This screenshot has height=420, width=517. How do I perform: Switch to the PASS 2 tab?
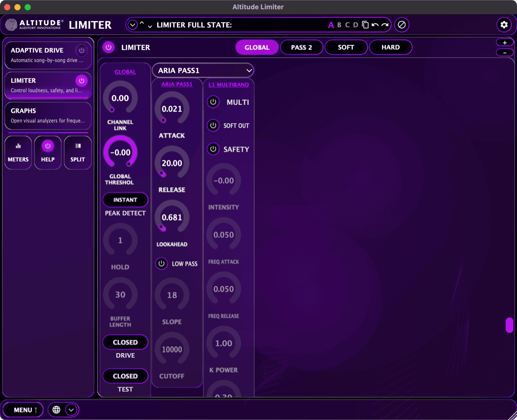tap(302, 48)
